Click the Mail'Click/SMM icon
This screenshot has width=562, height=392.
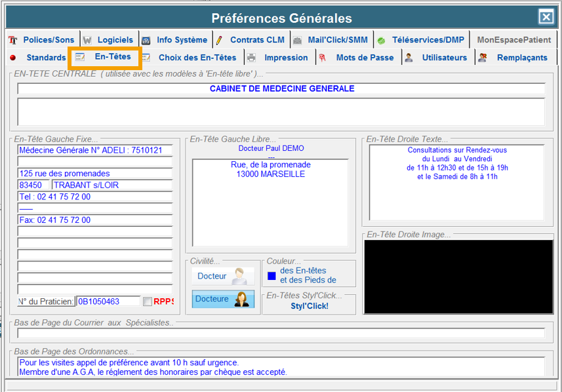tap(297, 41)
